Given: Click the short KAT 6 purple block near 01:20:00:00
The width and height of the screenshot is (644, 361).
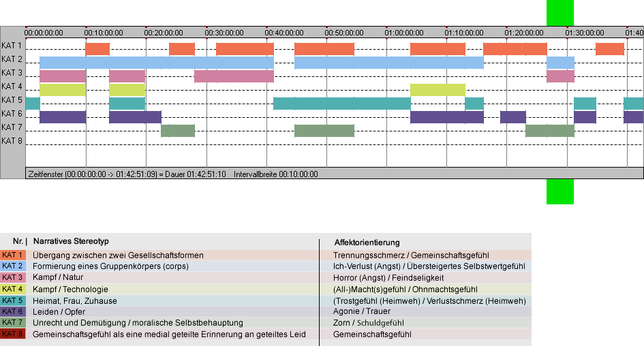Looking at the screenshot, I should pyautogui.click(x=513, y=117).
